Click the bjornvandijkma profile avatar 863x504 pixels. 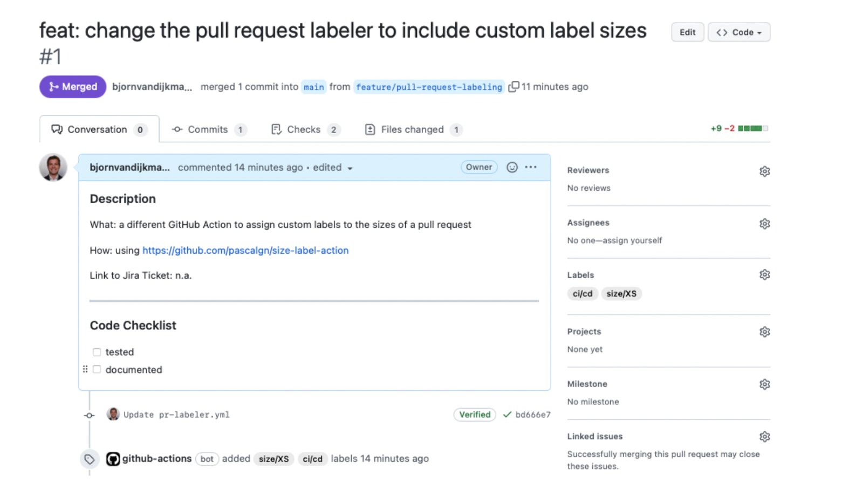click(x=53, y=168)
